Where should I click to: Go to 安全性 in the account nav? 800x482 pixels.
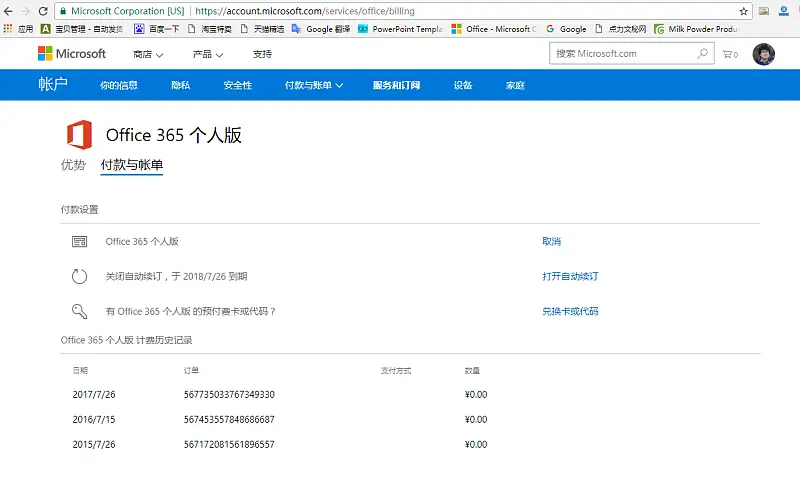click(x=237, y=86)
